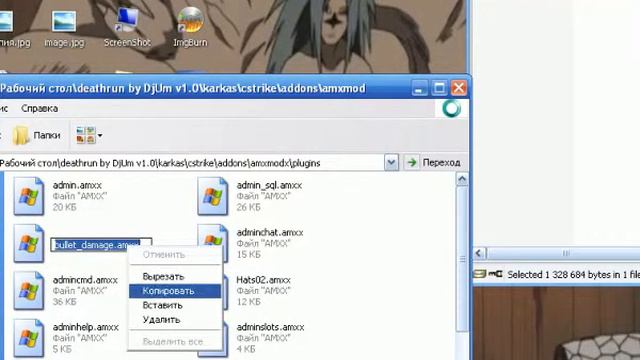Click the Windows throbber logo icon
The width and height of the screenshot is (640, 360).
coord(451,109)
